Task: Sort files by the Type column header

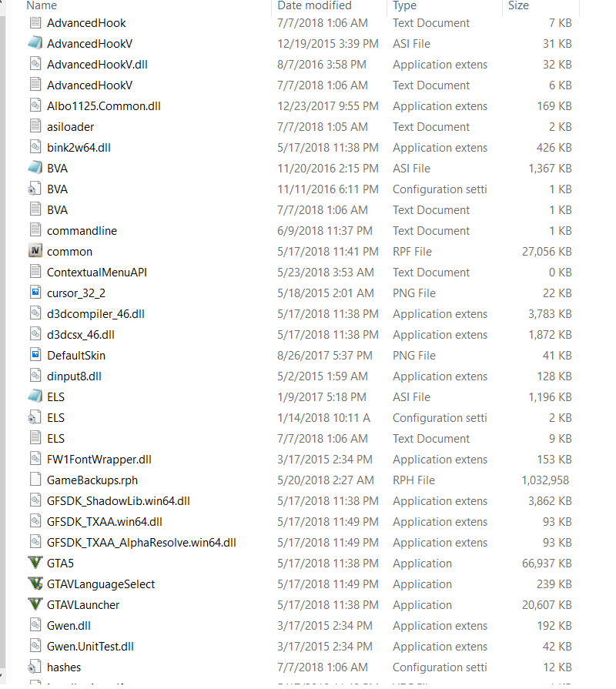Action: point(404,5)
